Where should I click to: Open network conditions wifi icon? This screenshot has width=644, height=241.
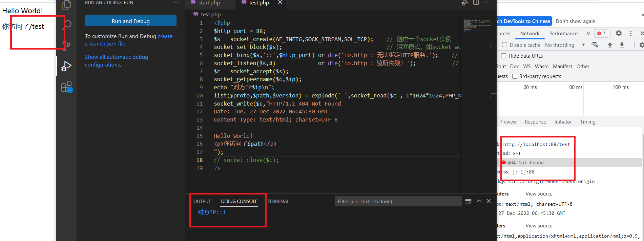(595, 45)
